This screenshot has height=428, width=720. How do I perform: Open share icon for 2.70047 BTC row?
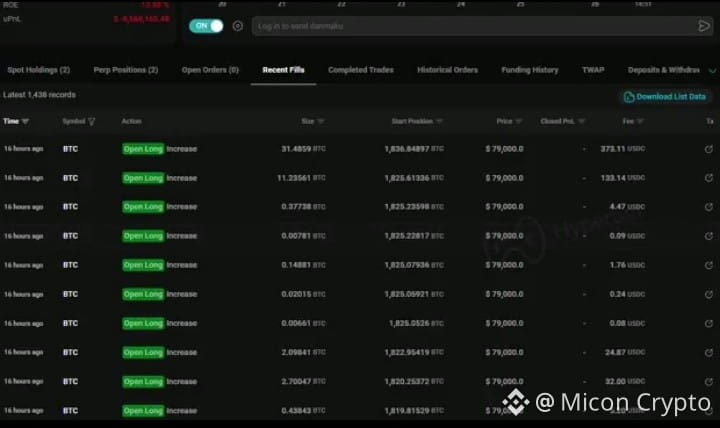tap(709, 382)
